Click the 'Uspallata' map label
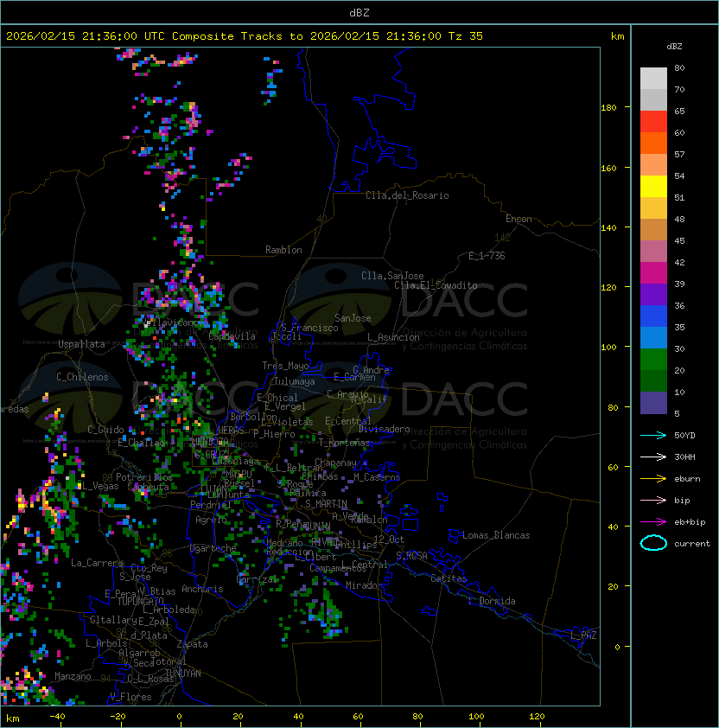The image size is (719, 728). pos(81,344)
